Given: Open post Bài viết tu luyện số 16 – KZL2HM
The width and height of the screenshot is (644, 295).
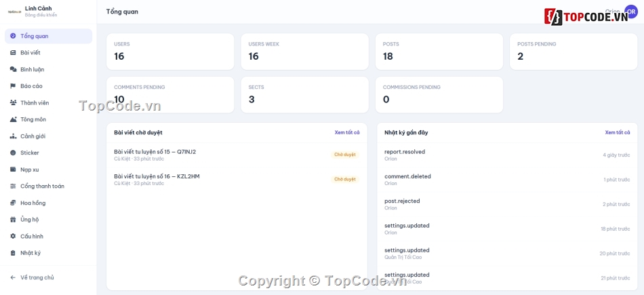Looking at the screenshot, I should 157,176.
